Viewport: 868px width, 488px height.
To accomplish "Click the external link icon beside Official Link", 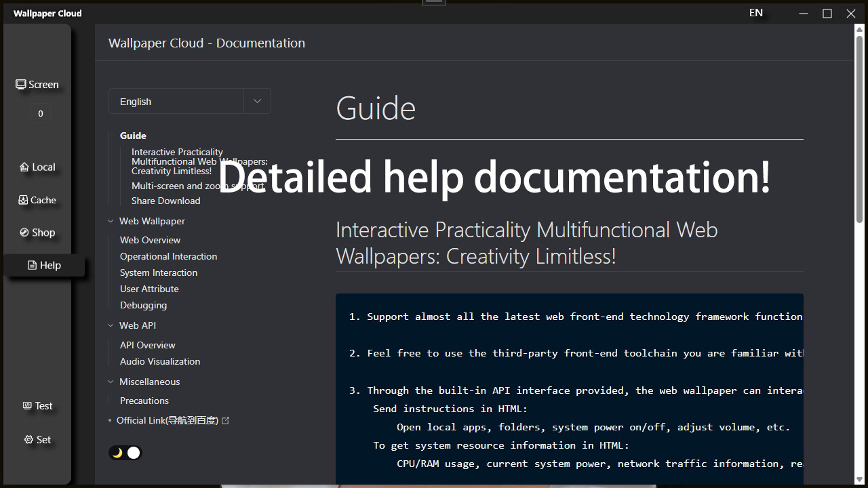I will click(226, 420).
